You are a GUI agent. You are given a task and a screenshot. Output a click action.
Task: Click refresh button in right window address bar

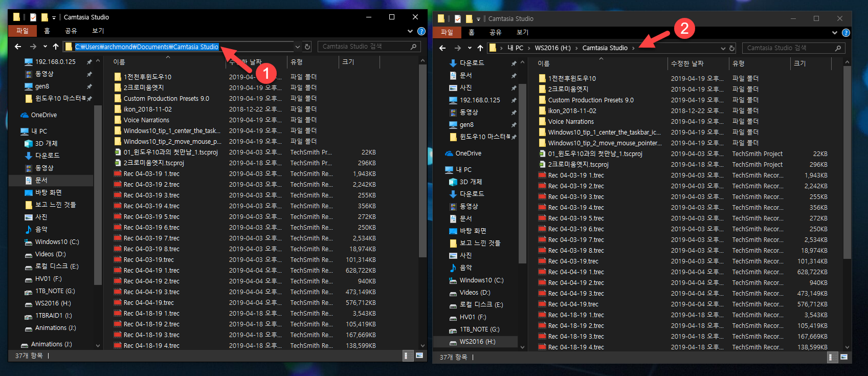pyautogui.click(x=732, y=48)
